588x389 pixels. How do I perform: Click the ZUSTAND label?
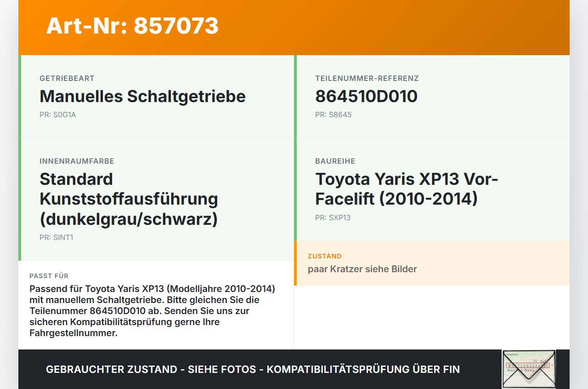click(325, 256)
